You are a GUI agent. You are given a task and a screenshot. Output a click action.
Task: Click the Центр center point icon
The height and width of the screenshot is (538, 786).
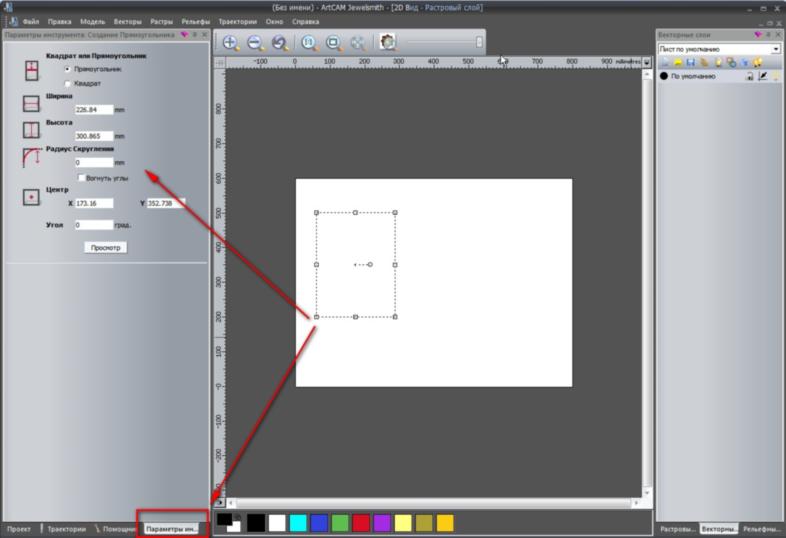coord(31,197)
